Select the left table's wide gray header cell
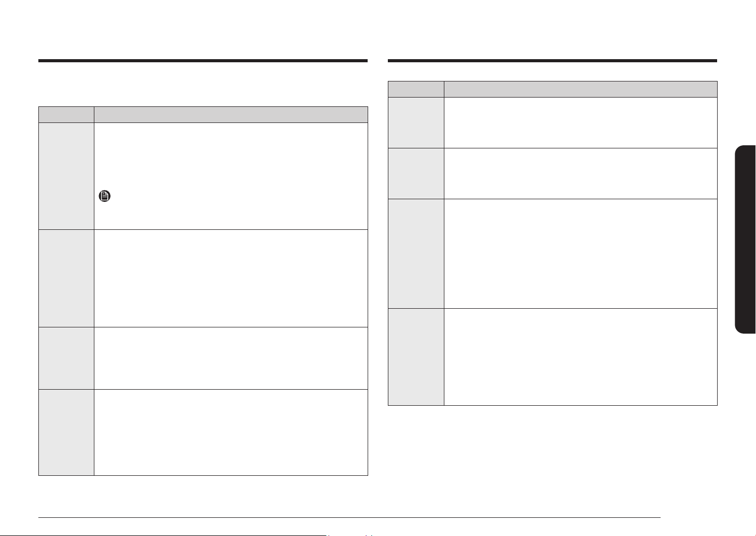This screenshot has width=756, height=536. [231, 115]
